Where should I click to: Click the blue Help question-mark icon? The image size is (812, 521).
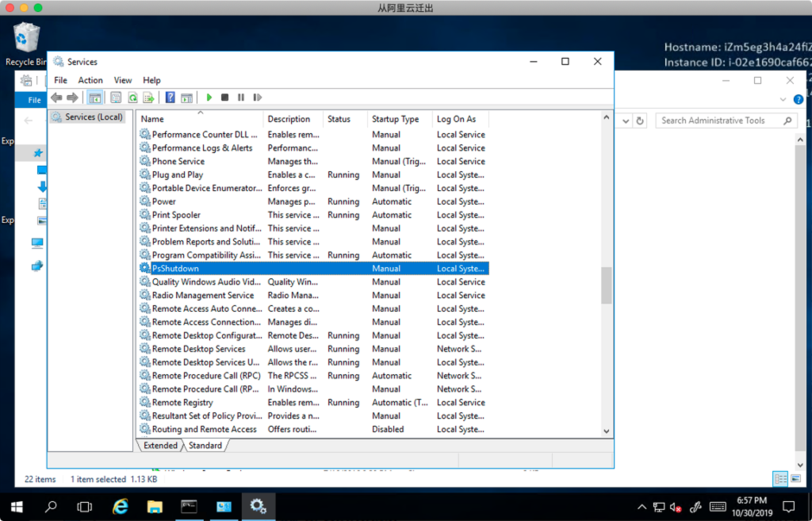[170, 98]
